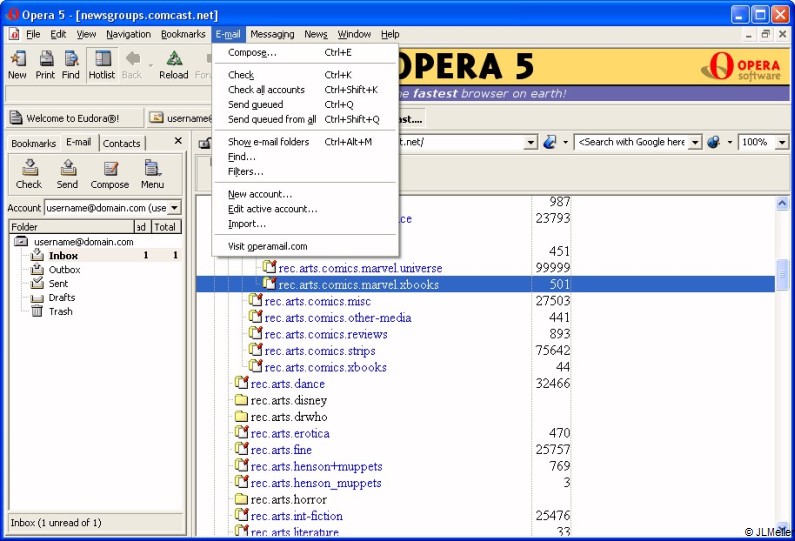Open the hotlist Menu icon
The width and height of the screenshot is (795, 541).
(x=152, y=174)
